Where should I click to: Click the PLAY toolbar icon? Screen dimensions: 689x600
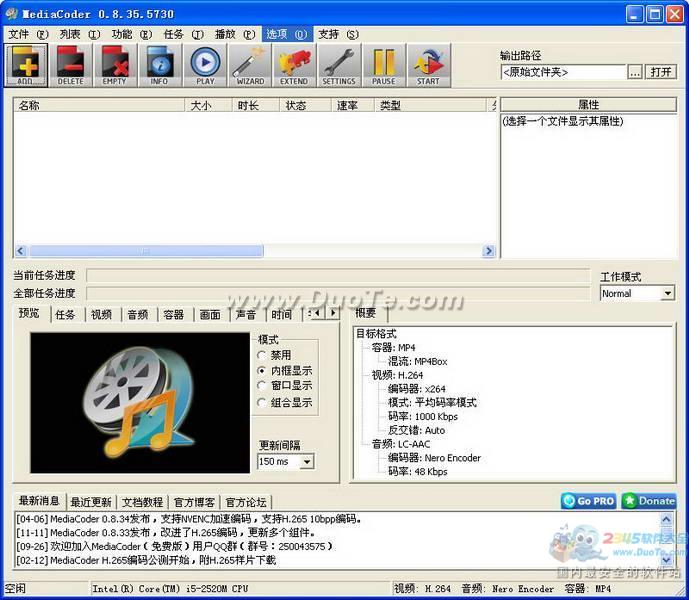(x=205, y=65)
